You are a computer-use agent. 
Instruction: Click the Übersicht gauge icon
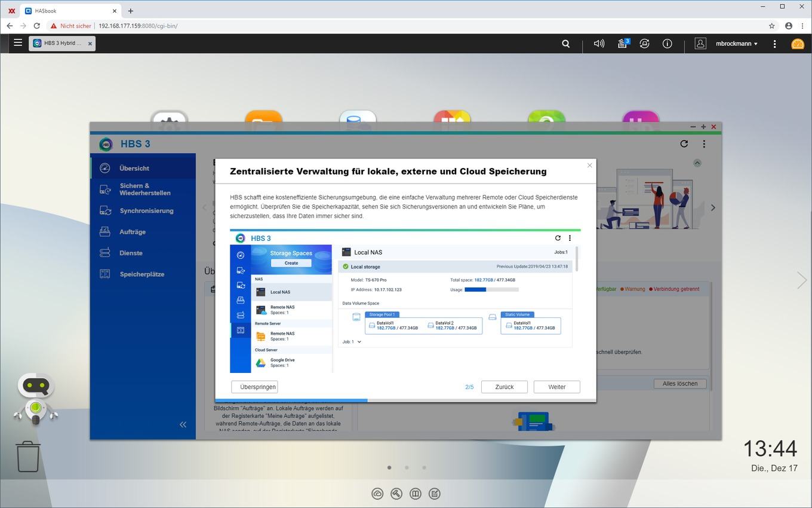coord(105,169)
